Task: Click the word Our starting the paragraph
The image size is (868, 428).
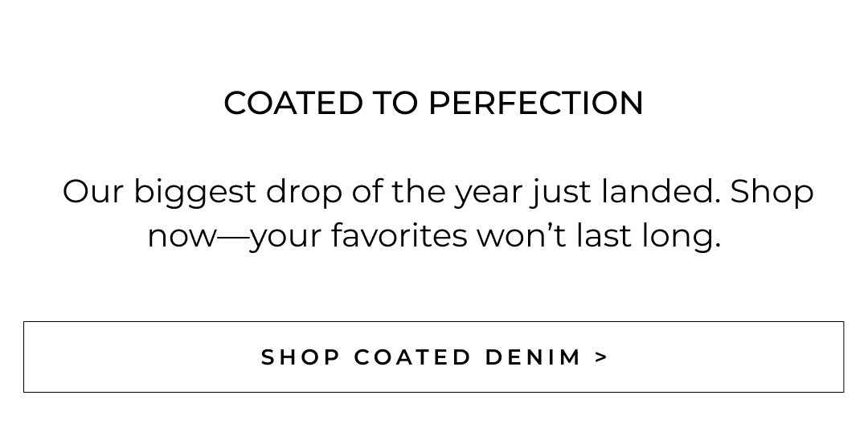Action: pos(92,192)
